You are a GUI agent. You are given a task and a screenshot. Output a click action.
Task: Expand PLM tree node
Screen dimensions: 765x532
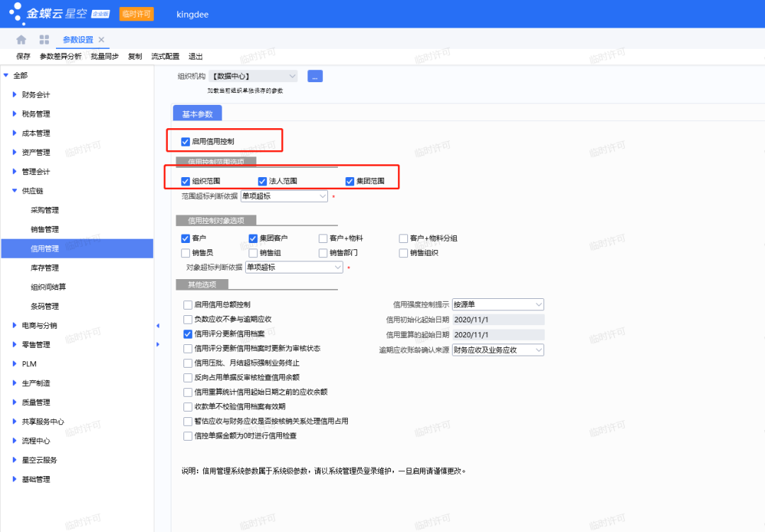(15, 363)
